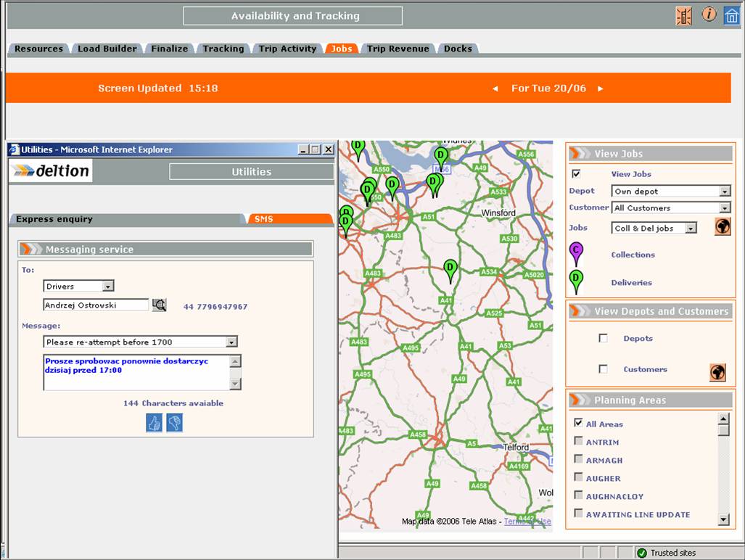Screen dimensions: 745x560
Task: Go to home via blue house icon
Action: [x=731, y=16]
